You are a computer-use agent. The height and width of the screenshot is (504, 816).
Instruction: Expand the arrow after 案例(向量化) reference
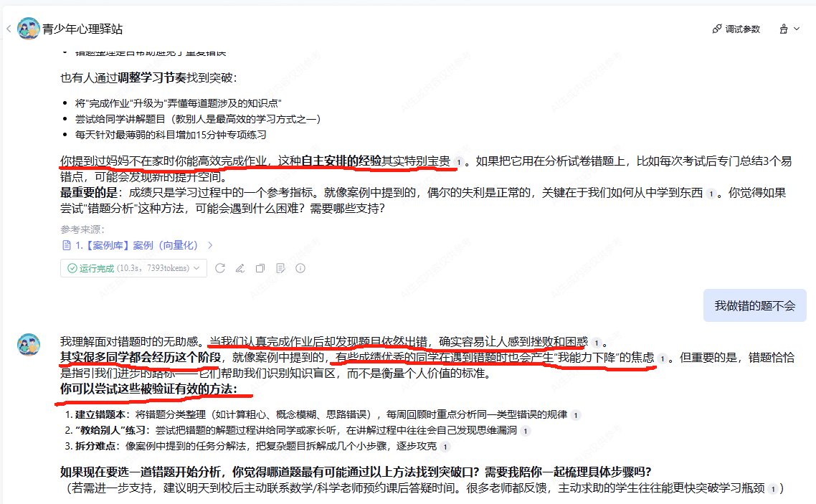(x=210, y=245)
